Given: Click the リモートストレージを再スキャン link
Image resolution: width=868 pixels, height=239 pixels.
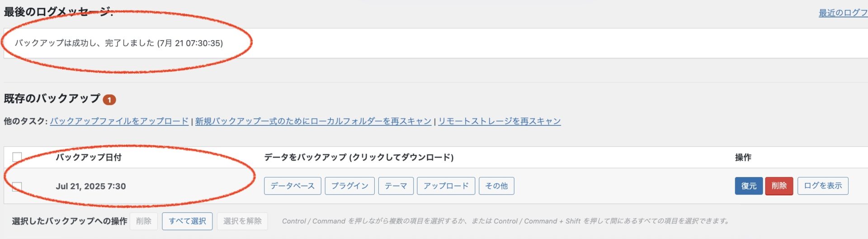Looking at the screenshot, I should pyautogui.click(x=500, y=121).
